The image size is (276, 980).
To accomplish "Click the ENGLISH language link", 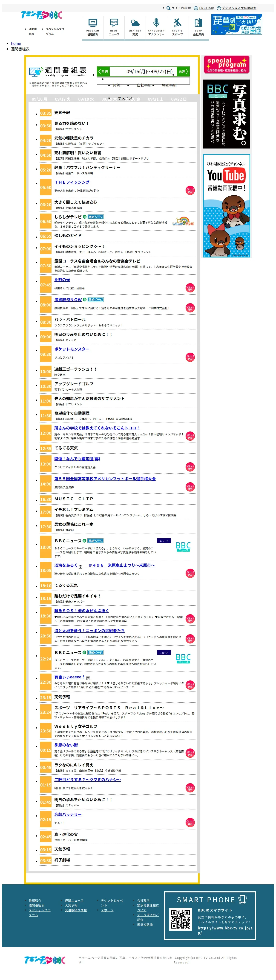I will (x=206, y=8).
